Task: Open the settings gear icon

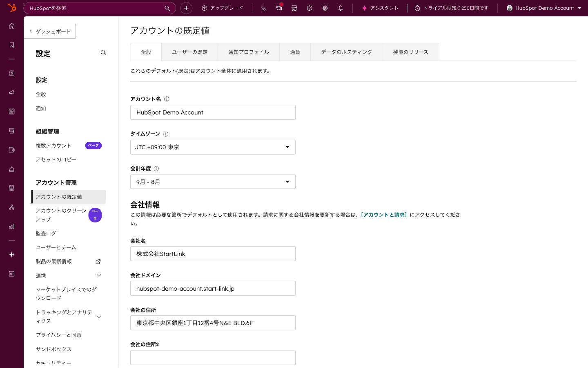Action: (325, 8)
